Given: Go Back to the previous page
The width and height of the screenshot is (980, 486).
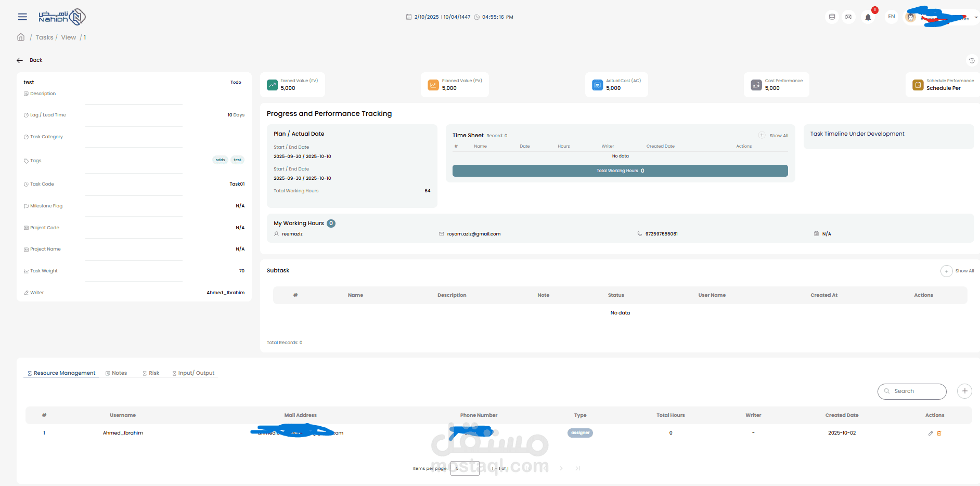Looking at the screenshot, I should pyautogui.click(x=30, y=60).
